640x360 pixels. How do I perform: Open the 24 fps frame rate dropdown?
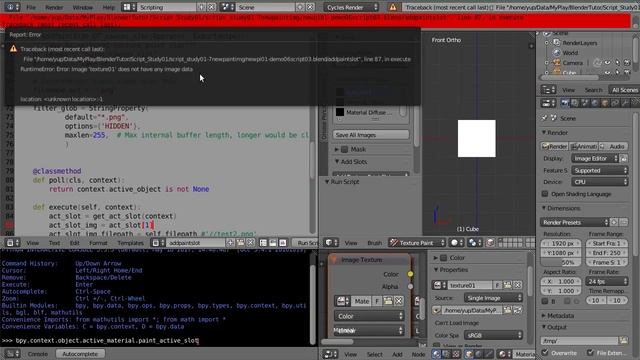[607, 281]
